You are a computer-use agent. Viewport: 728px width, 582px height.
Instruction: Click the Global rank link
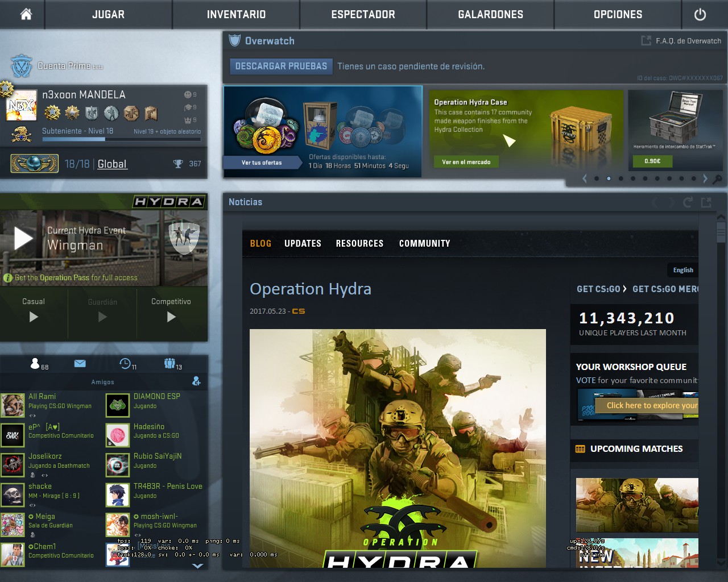[112, 164]
